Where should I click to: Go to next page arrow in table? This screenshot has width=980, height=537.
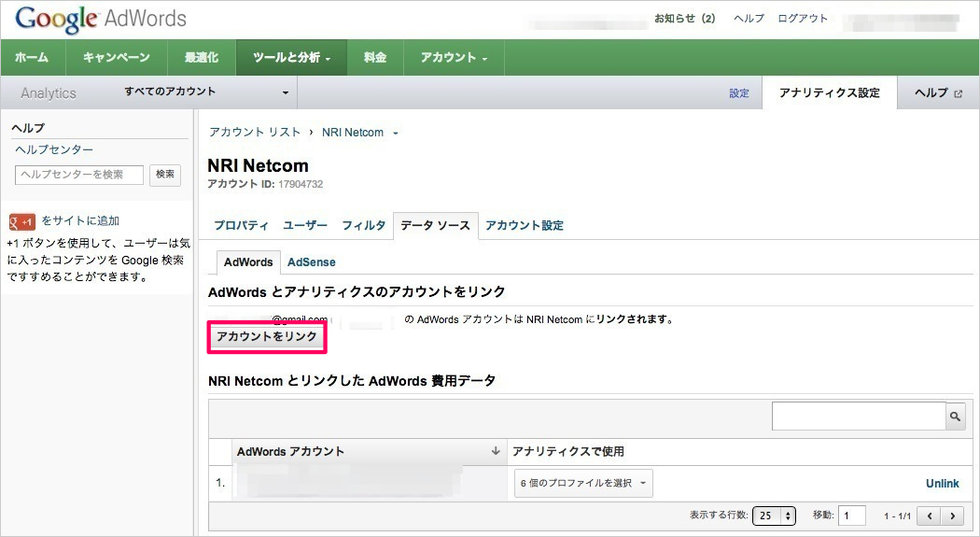tap(952, 516)
